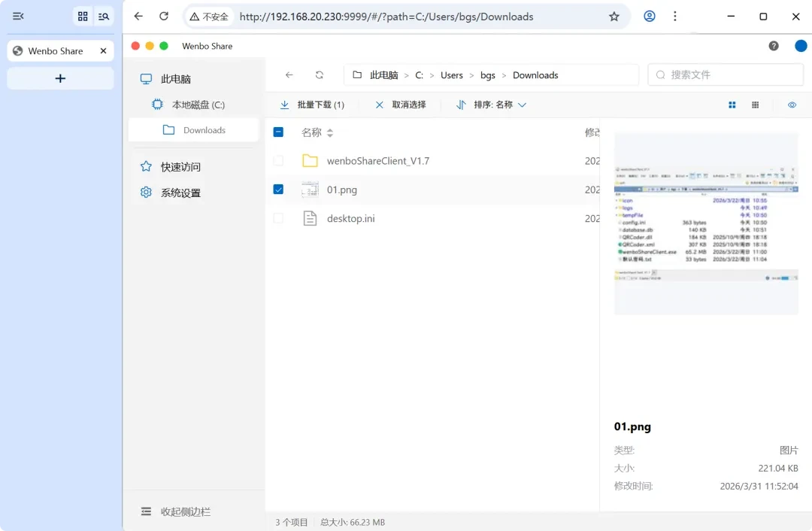Click the 总大小: 66.23 MB status entry
Image resolution: width=812 pixels, height=531 pixels.
point(352,522)
